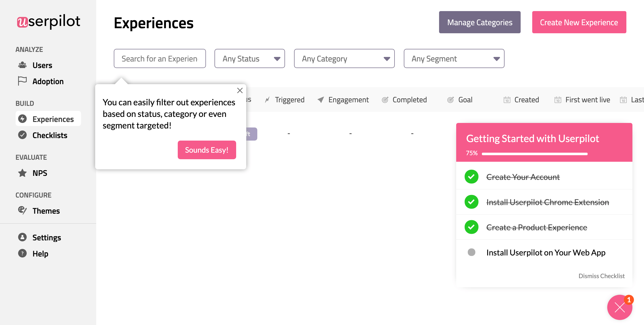Click the Users icon under Analyze
Viewport: 644px width, 325px height.
22,65
